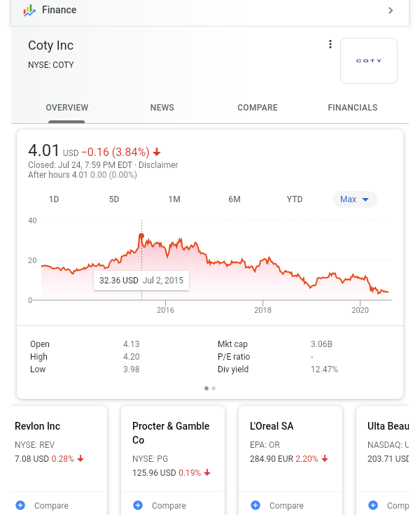420x515 pixels.
Task: Click the plus icon under L'Oreal SA
Action: (x=255, y=505)
